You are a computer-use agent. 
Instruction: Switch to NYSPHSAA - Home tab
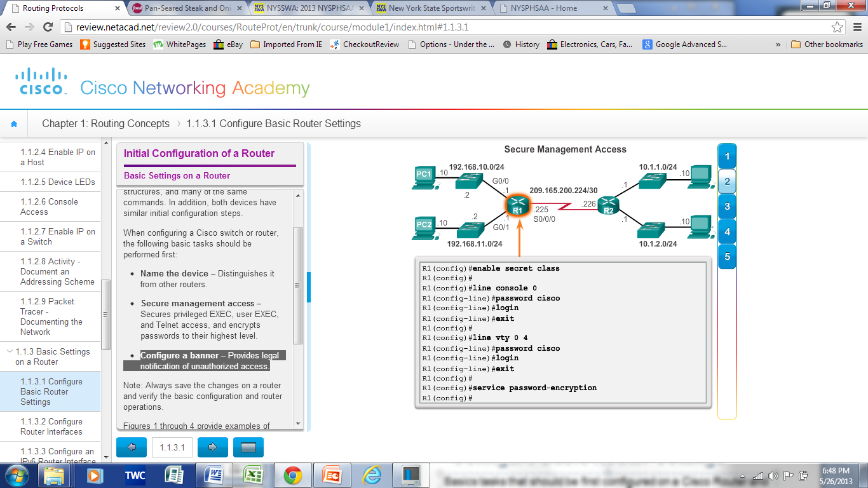(552, 8)
